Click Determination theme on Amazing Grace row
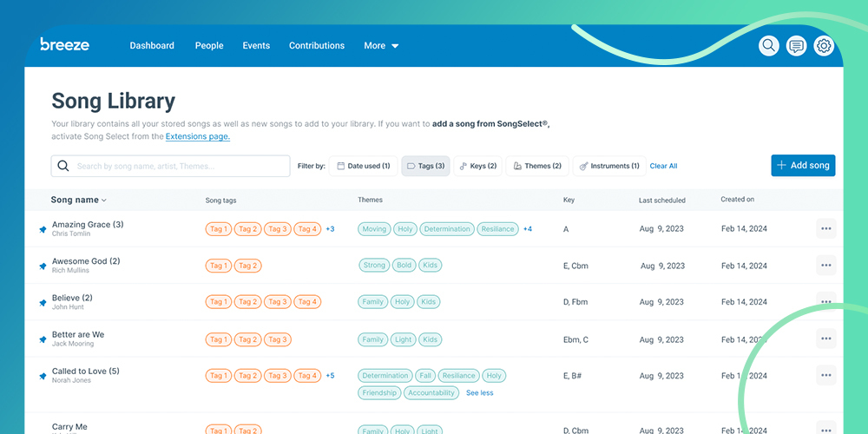The height and width of the screenshot is (434, 868). pos(447,228)
